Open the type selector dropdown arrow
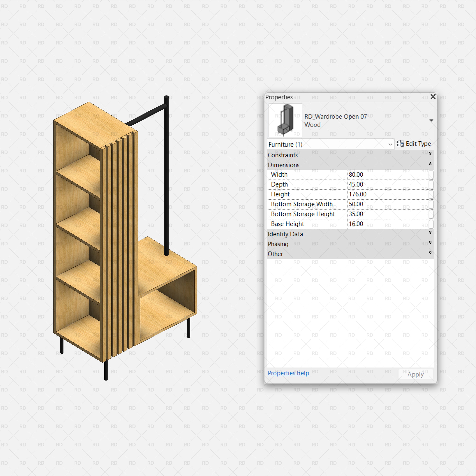Screen dimensions: 476x476 432,120
